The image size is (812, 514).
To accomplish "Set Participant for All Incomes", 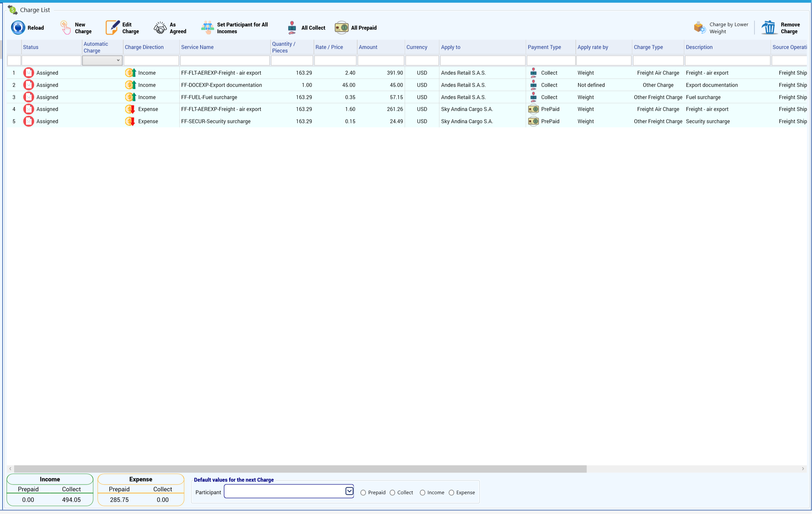I will point(234,28).
